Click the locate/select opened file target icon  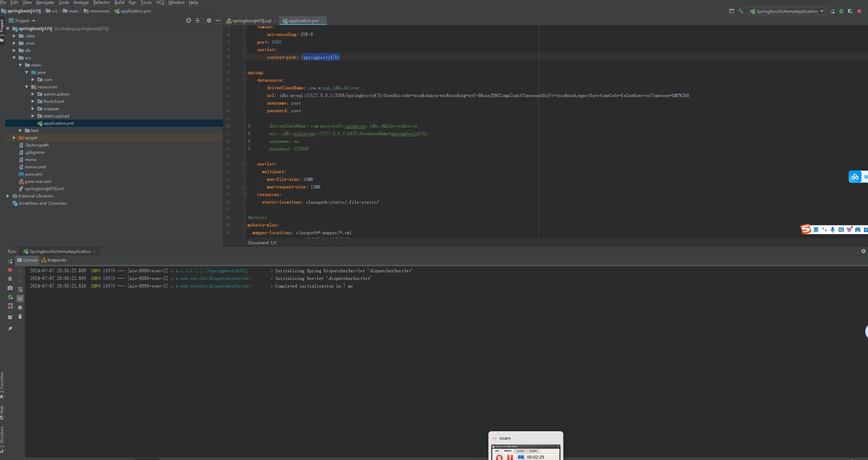coord(188,21)
